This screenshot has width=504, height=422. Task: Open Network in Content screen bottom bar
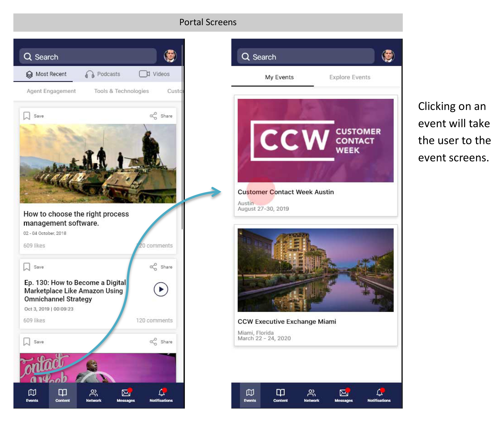94,396
